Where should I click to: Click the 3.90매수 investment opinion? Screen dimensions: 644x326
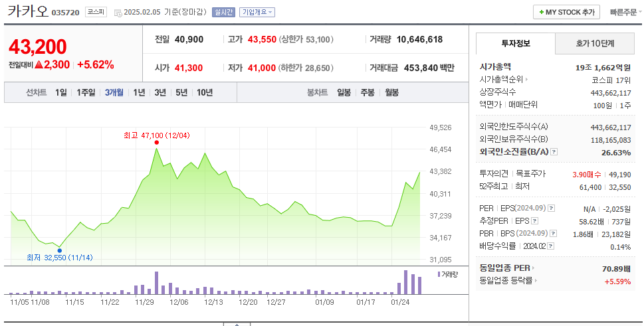click(586, 175)
